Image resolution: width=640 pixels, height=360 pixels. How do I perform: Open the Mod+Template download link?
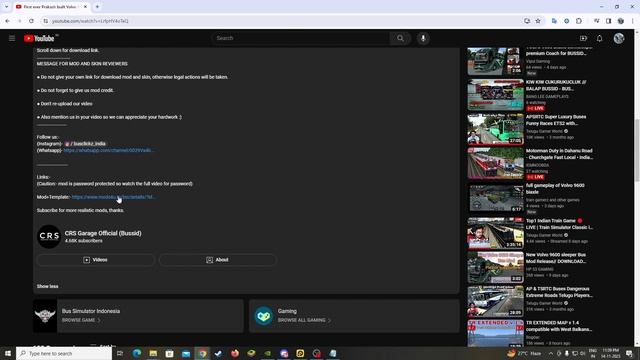coord(113,197)
